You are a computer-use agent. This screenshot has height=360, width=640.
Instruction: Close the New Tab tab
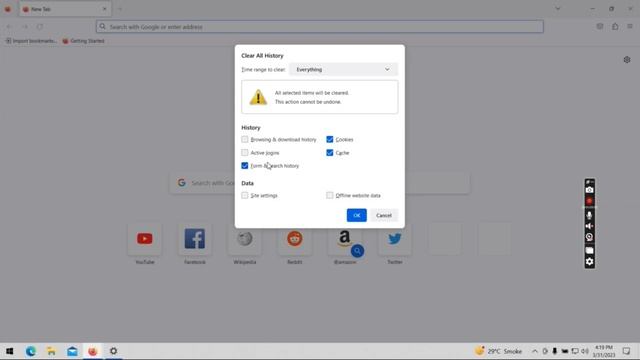coord(104,9)
